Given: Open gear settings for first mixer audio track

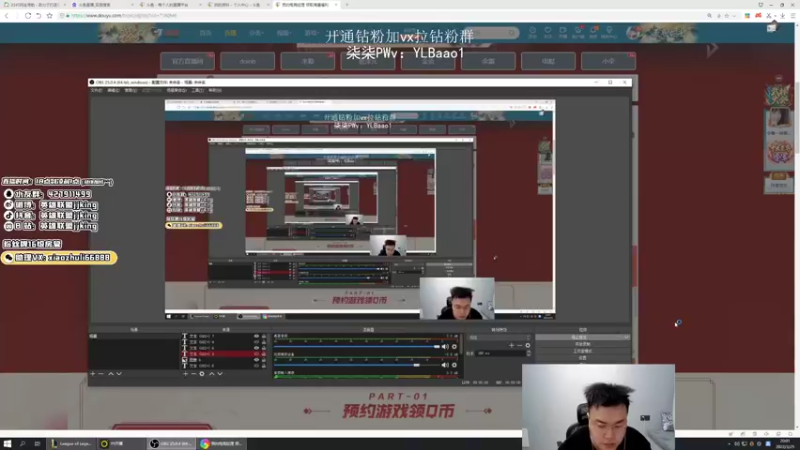Looking at the screenshot, I should click(x=454, y=347).
